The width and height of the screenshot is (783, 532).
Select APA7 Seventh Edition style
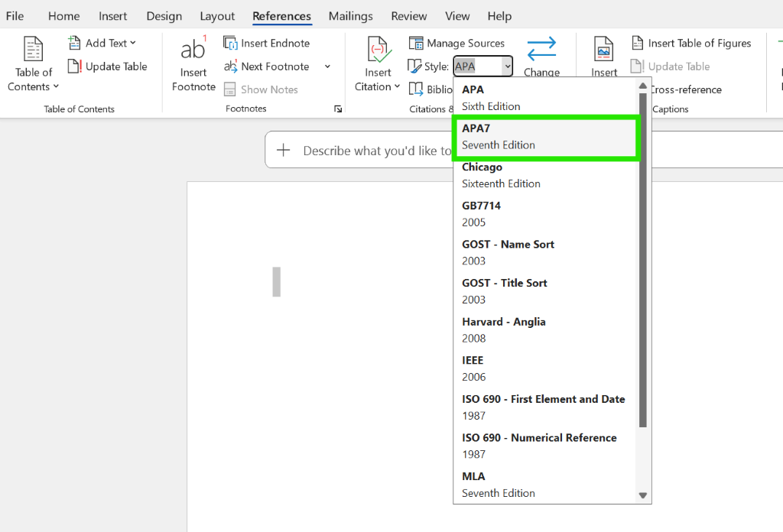(x=546, y=137)
